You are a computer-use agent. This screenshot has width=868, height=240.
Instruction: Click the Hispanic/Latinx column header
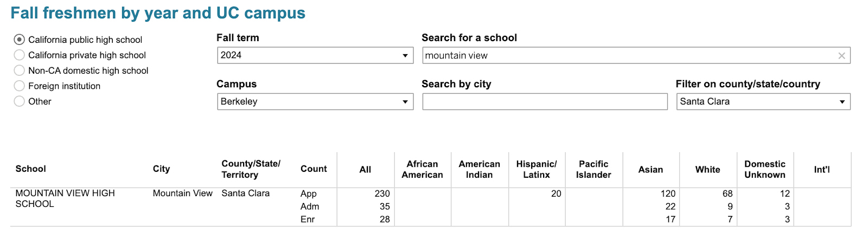[x=537, y=170]
